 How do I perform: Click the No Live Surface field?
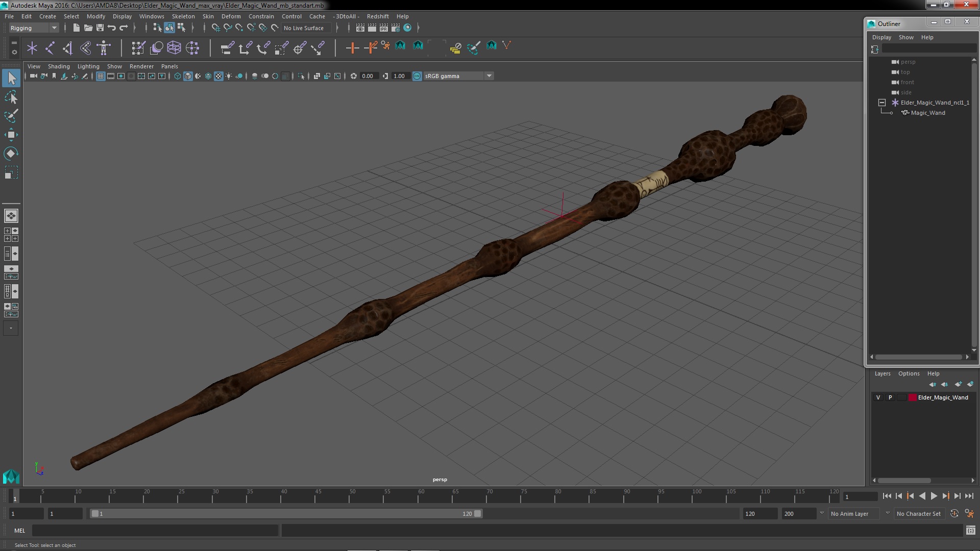coord(306,28)
